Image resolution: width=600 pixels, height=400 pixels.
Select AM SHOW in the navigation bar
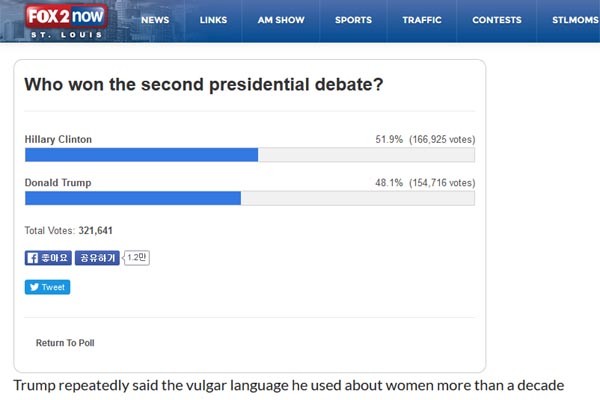[280, 20]
